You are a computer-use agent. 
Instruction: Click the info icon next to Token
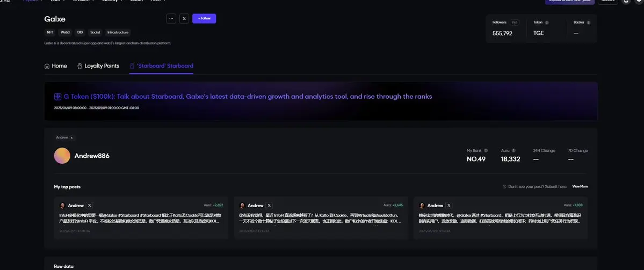[x=547, y=23]
